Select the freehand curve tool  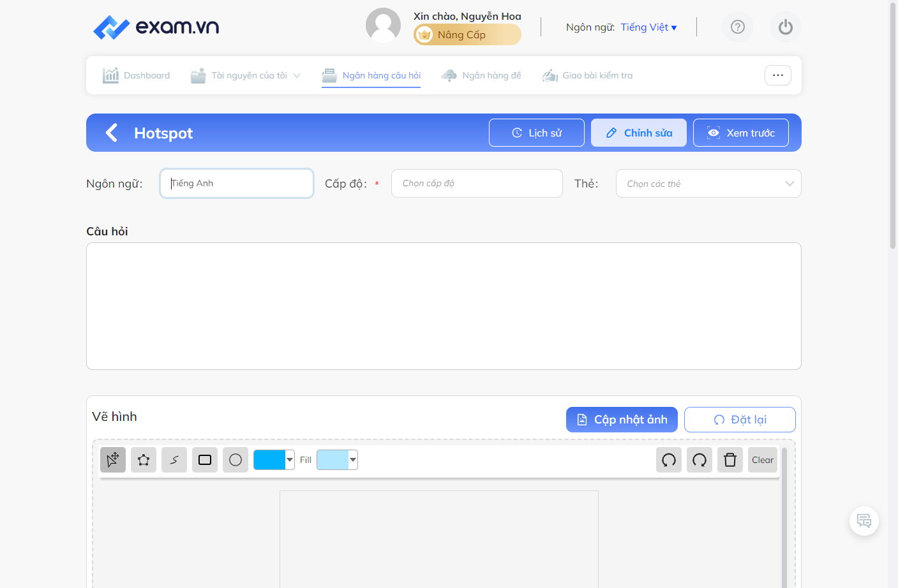[174, 460]
